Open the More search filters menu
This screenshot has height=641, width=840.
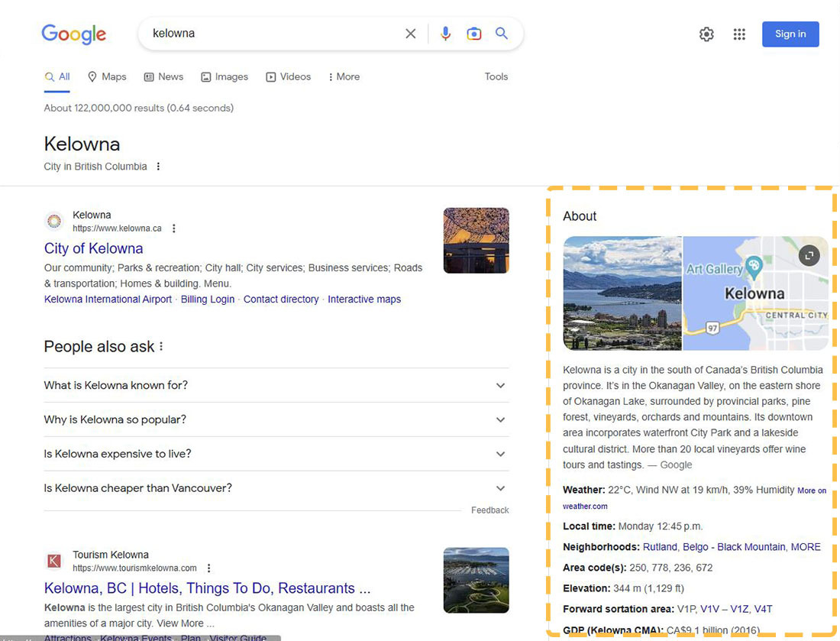pos(344,76)
